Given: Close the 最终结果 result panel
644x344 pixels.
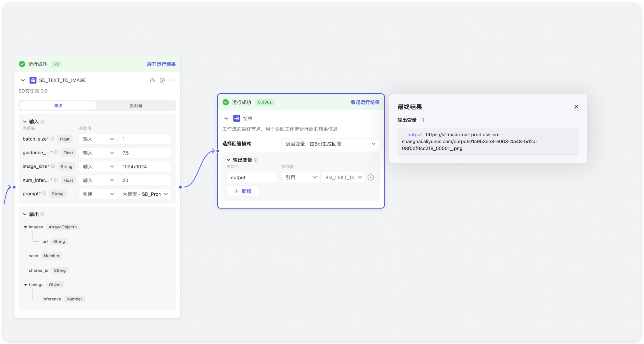Looking at the screenshot, I should 576,107.
